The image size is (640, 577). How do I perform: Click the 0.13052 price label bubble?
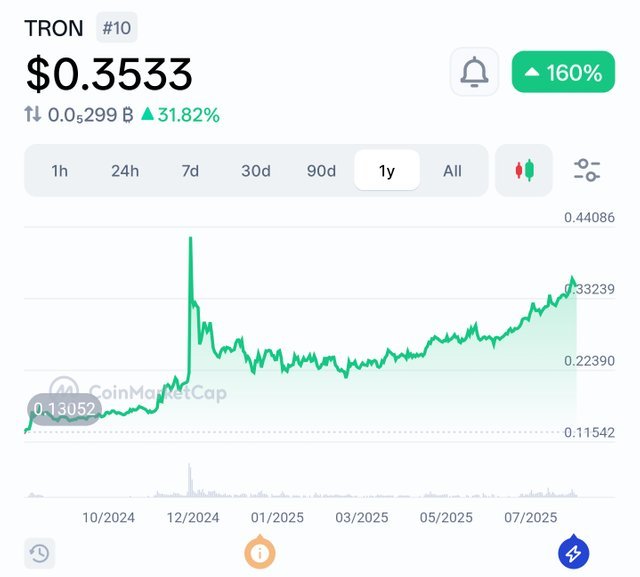(64, 409)
